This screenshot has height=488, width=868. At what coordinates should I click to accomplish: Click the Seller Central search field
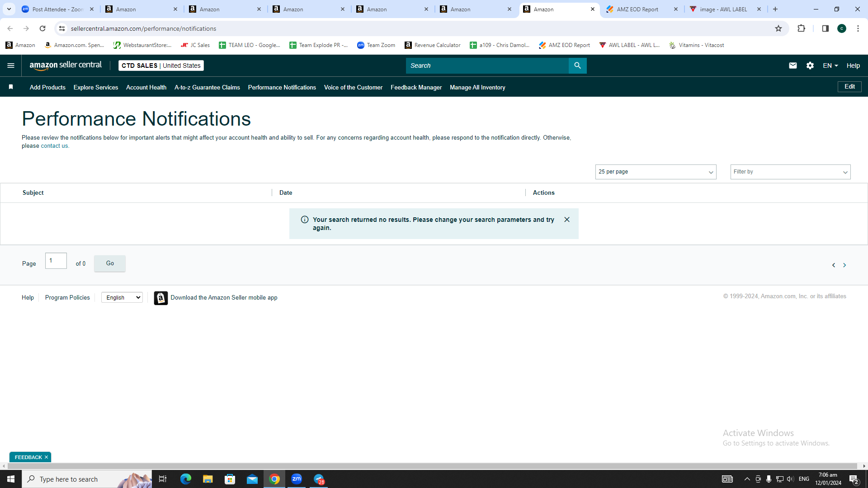(487, 66)
